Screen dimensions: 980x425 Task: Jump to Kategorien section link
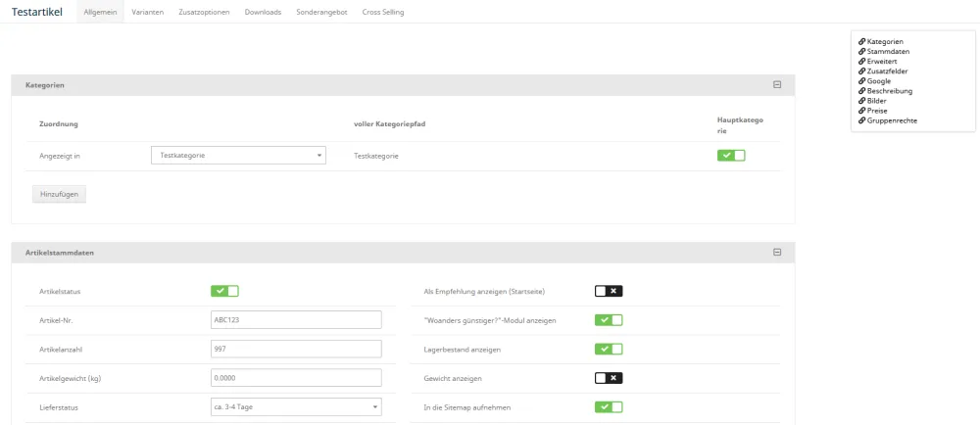(885, 42)
